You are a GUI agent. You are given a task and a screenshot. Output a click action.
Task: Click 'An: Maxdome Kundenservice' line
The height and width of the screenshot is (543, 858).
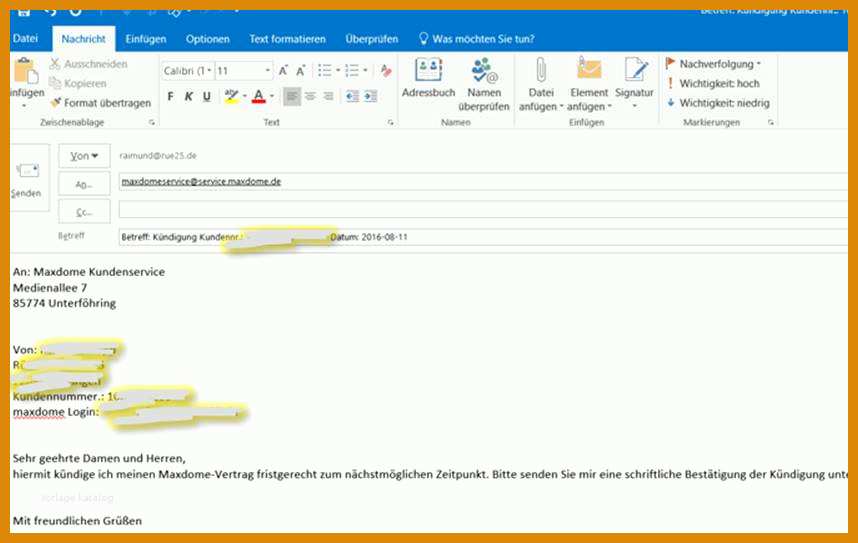(89, 272)
